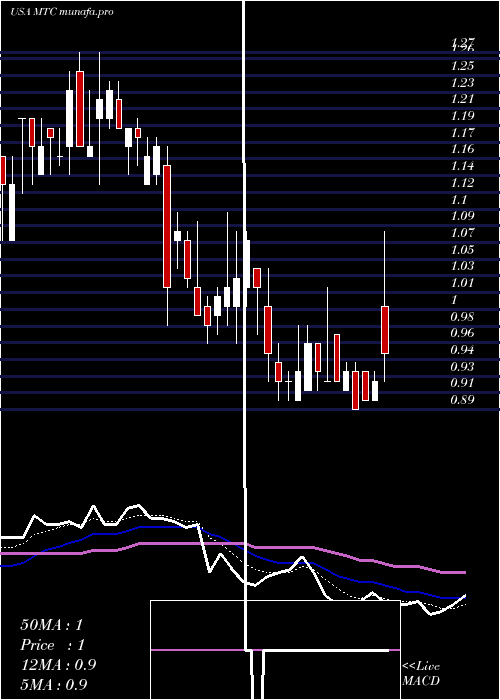The height and width of the screenshot is (700, 500).
Task: Click the 0.98 price axis label
Action: [462, 317]
